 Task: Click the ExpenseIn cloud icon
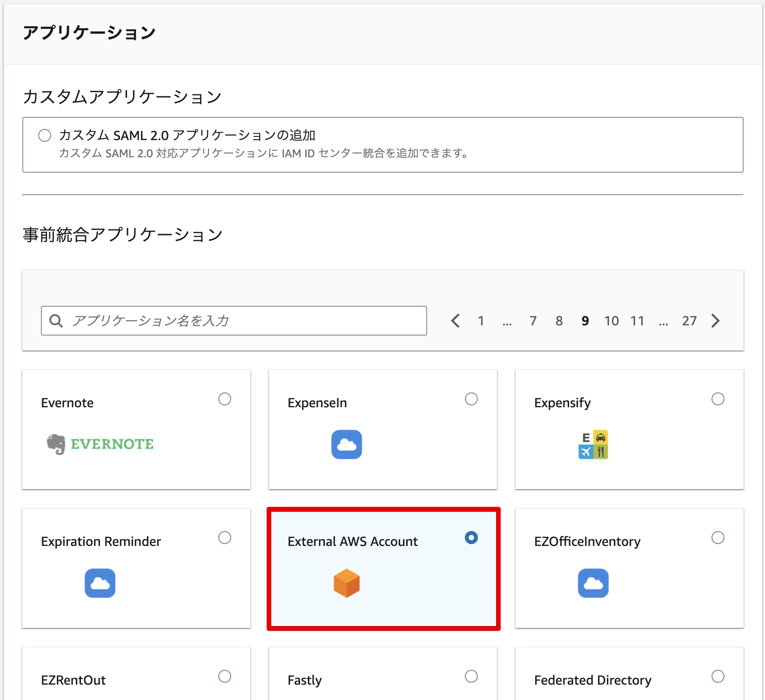click(347, 444)
